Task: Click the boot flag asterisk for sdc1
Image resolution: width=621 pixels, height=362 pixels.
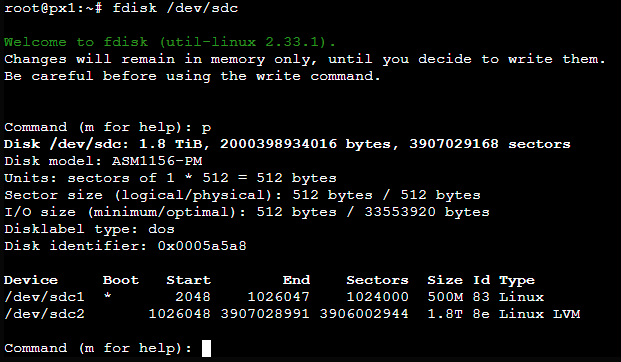Action: 107,296
